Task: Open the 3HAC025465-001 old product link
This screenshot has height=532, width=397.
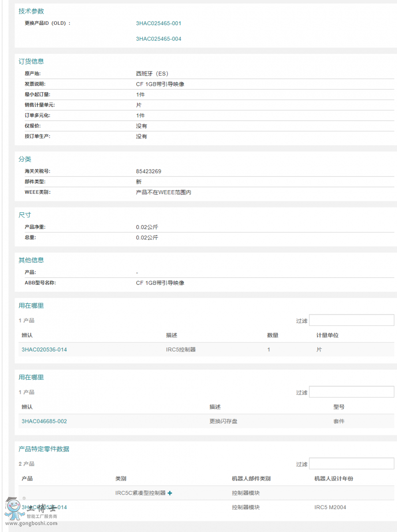Action: (158, 23)
